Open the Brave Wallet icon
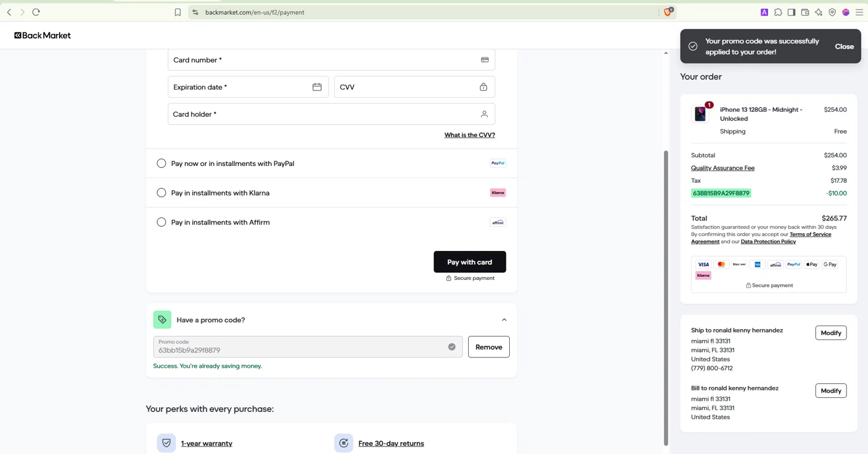Viewport: 868px width, 454px height. click(x=805, y=12)
